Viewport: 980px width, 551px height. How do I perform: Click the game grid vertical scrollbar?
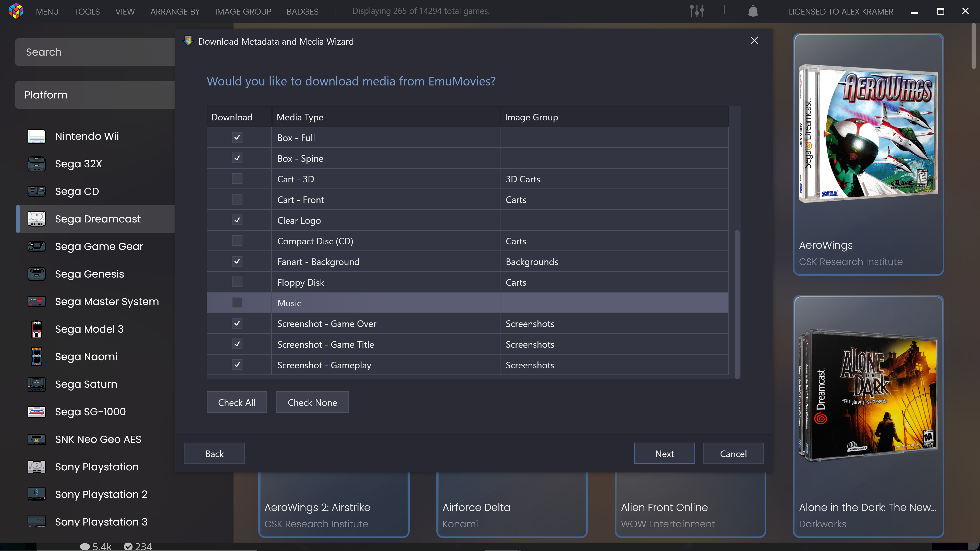(974, 46)
